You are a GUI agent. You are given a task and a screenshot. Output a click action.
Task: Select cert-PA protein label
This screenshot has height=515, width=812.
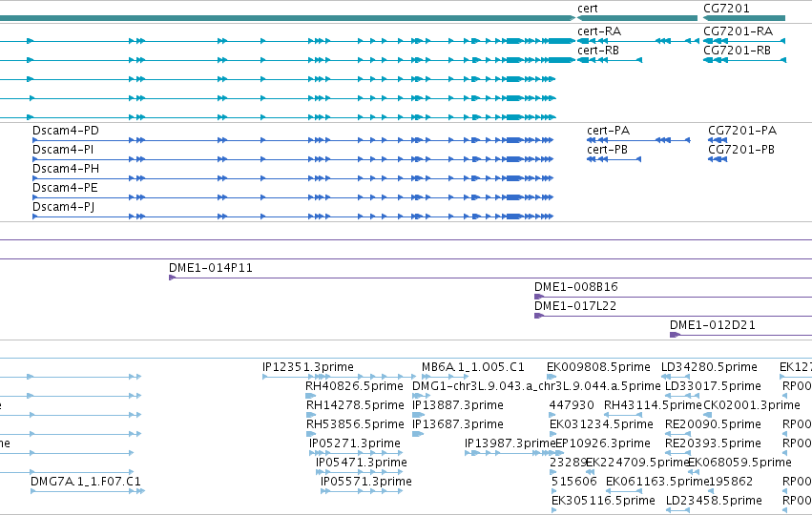tap(609, 131)
